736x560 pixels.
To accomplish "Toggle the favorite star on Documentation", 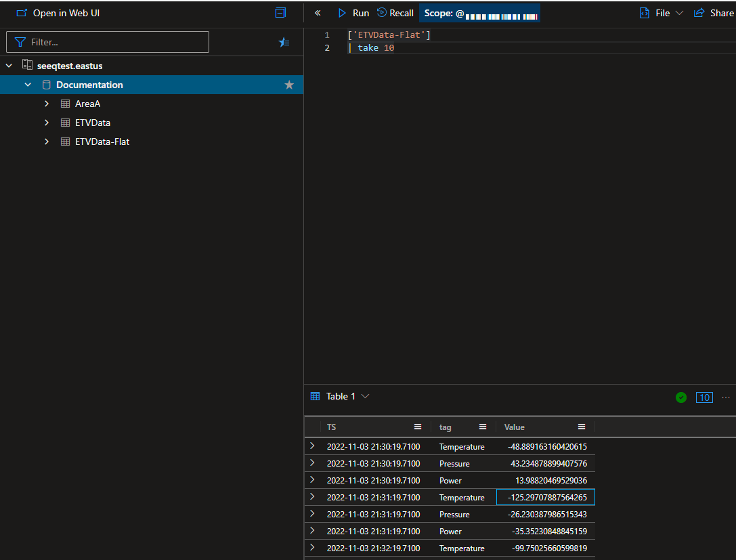I will pos(289,85).
